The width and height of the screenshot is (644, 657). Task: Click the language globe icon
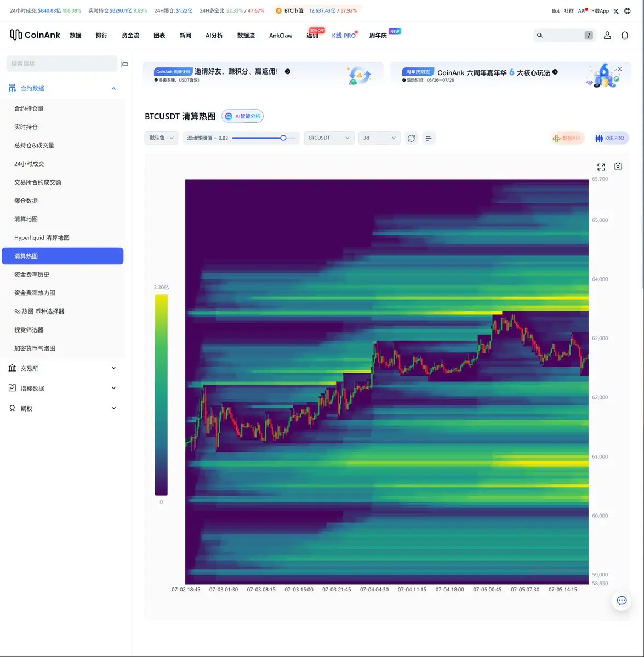click(627, 11)
